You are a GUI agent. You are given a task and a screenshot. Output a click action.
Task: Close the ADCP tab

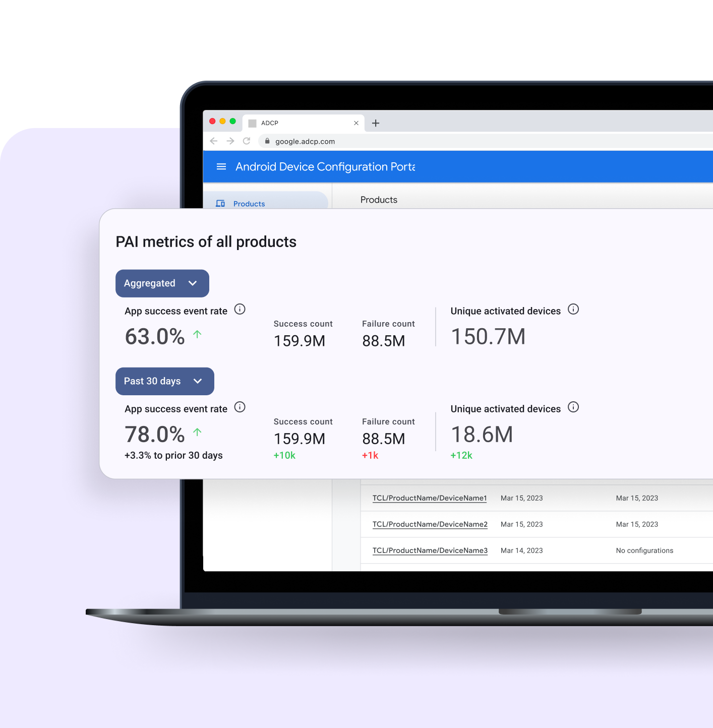tap(356, 123)
